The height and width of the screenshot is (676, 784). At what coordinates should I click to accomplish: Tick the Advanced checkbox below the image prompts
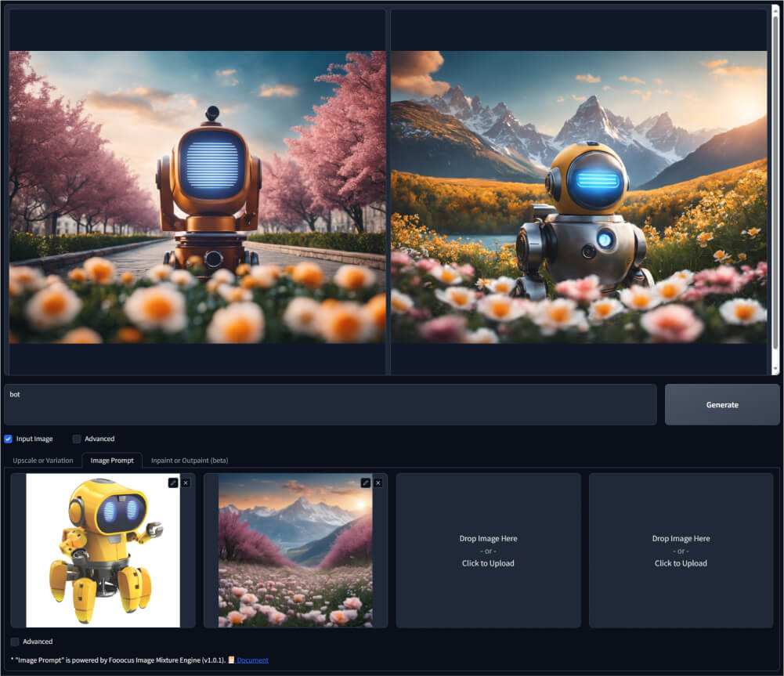(x=16, y=642)
